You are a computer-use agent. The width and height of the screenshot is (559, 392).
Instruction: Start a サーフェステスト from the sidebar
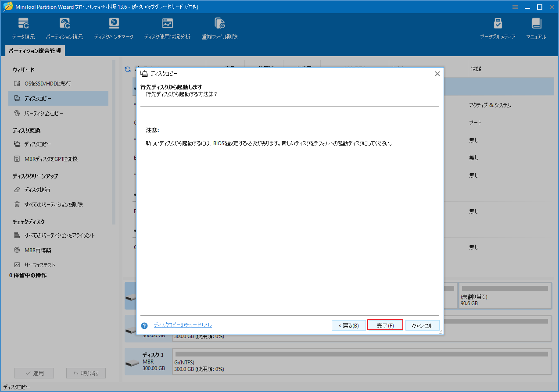[40, 264]
